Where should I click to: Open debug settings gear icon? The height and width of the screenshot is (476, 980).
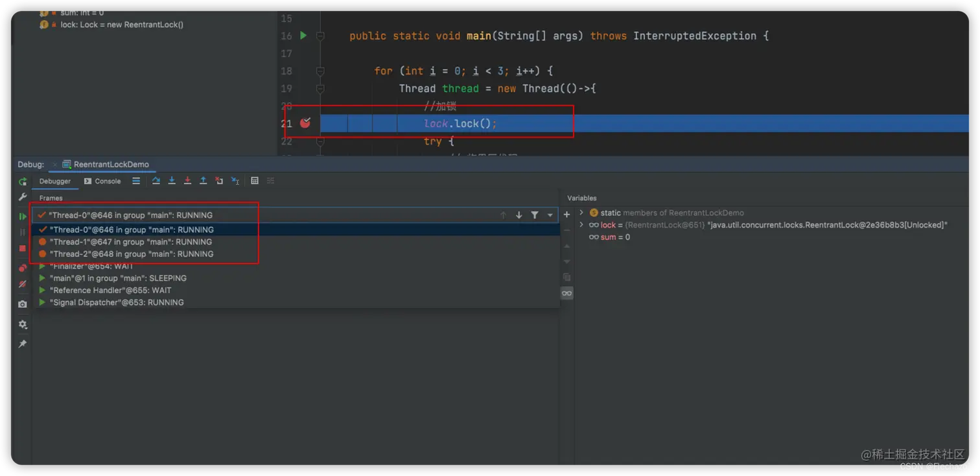coord(23,324)
